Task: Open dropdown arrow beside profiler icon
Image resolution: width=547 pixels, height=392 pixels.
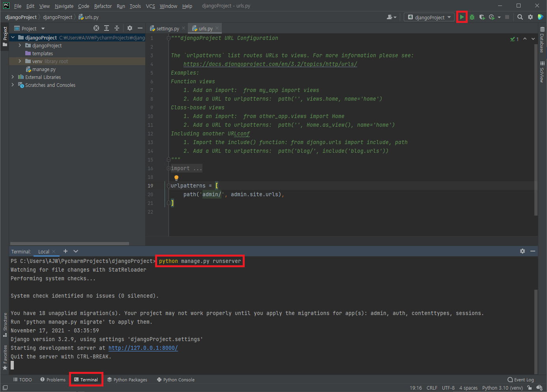Action: coord(499,17)
